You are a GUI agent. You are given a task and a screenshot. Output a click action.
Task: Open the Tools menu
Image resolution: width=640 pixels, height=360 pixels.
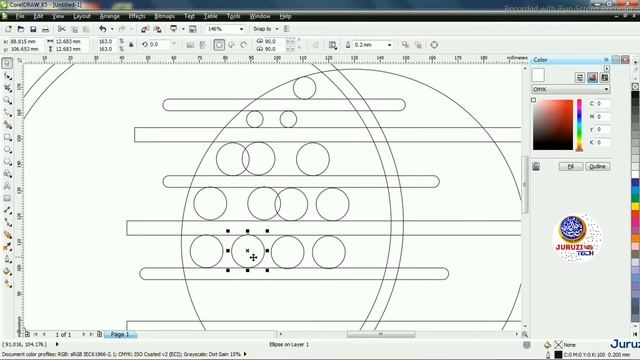coord(233,16)
